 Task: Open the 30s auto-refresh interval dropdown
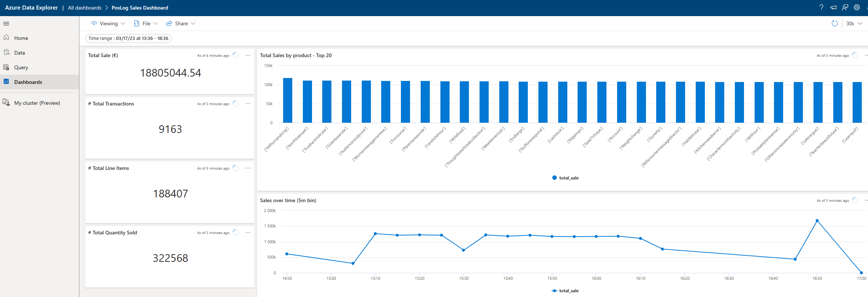pyautogui.click(x=854, y=23)
